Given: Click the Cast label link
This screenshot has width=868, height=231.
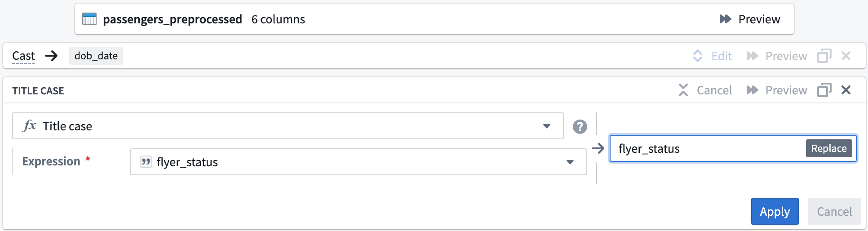Looking at the screenshot, I should click(23, 56).
